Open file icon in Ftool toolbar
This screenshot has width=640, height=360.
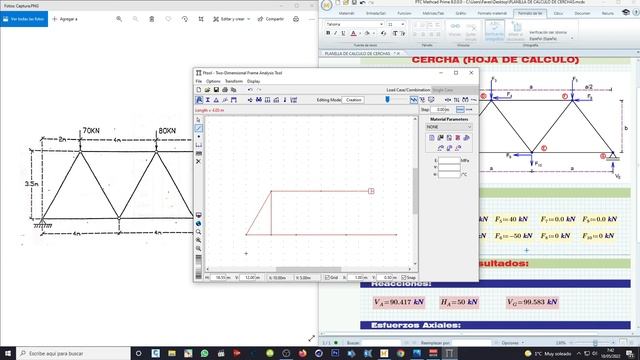click(207, 90)
